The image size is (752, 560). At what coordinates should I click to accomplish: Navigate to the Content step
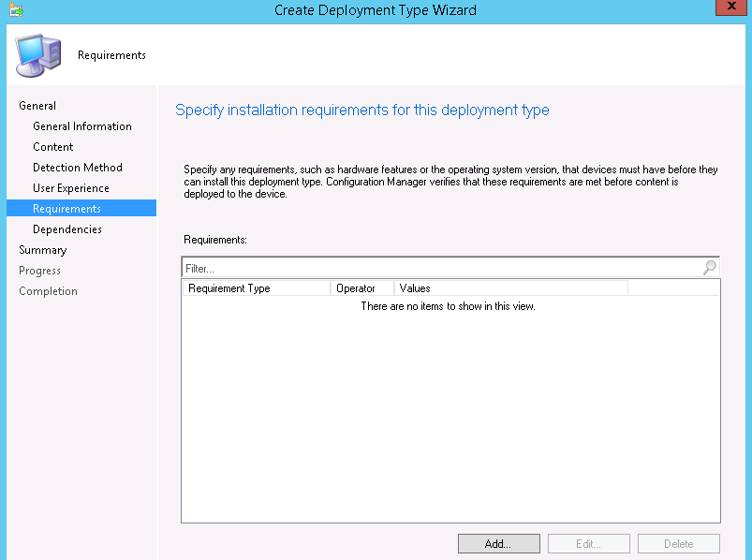click(x=52, y=146)
